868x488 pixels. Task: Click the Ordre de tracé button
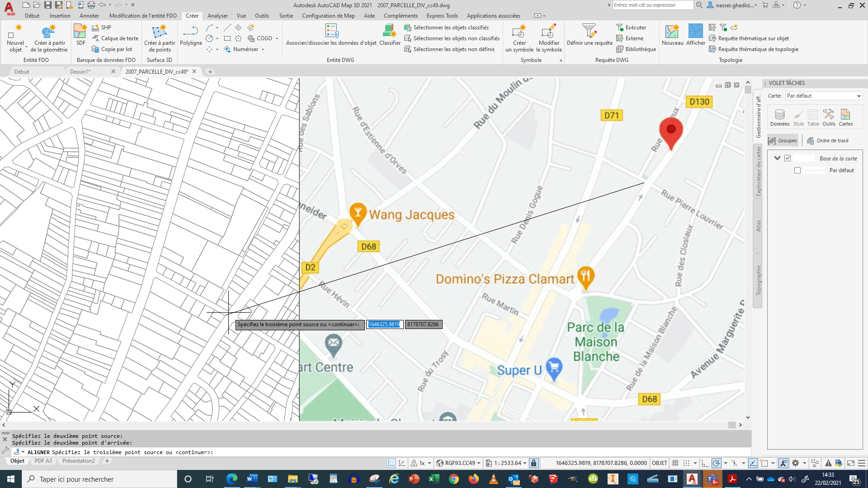[829, 140]
